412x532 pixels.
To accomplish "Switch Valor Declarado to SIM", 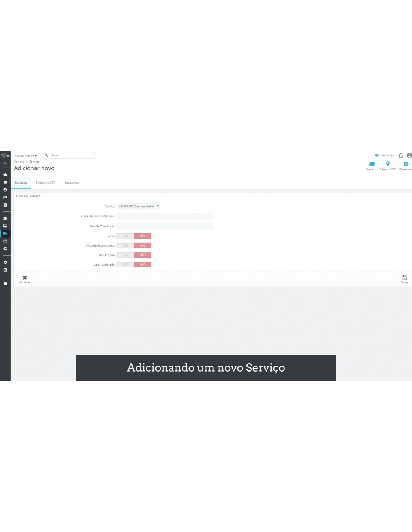I will tap(125, 265).
